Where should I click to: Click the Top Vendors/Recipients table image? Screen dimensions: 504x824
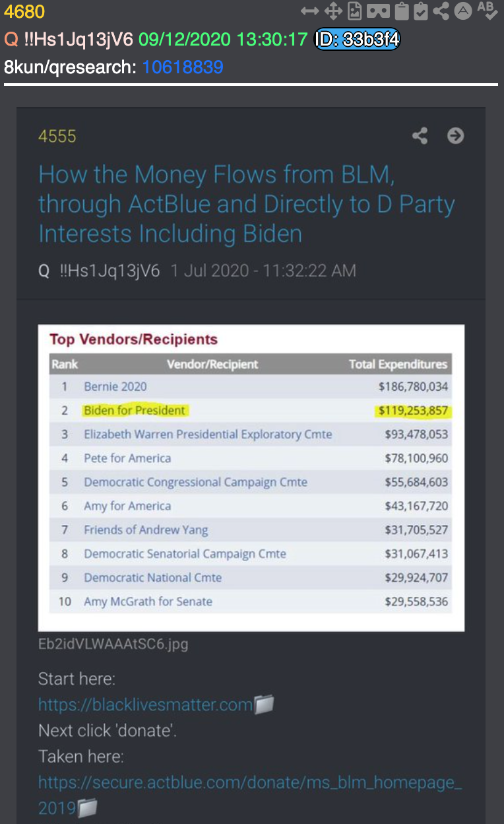pyautogui.click(x=251, y=478)
